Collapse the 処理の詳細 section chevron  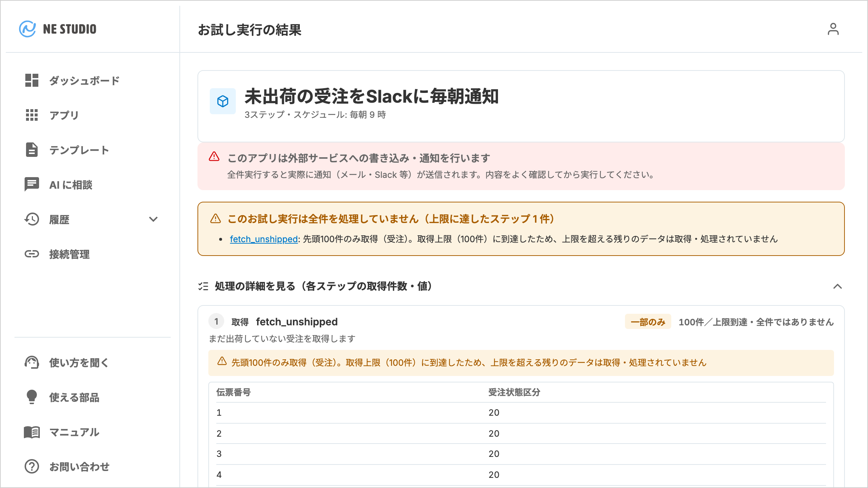click(x=838, y=286)
